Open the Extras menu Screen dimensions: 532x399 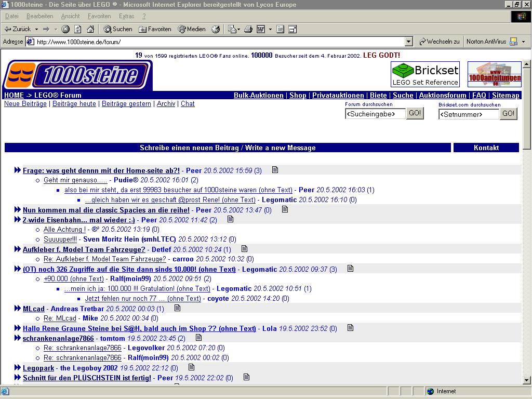127,16
